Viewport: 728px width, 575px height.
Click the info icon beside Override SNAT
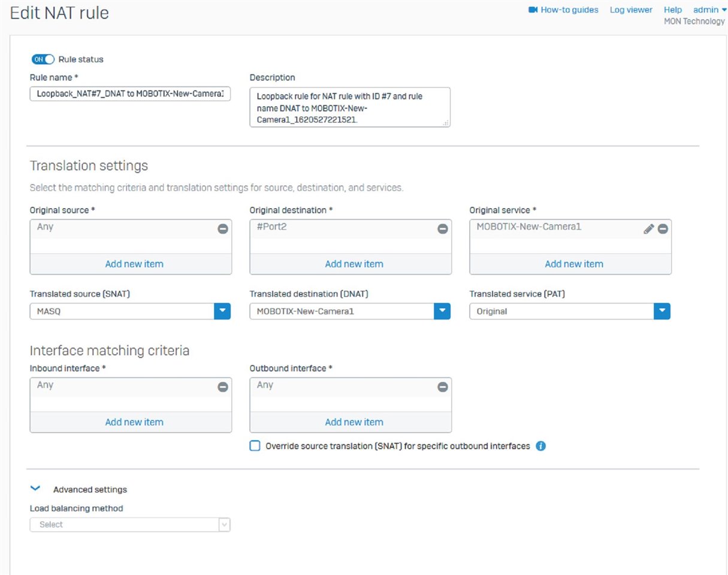[x=540, y=446]
